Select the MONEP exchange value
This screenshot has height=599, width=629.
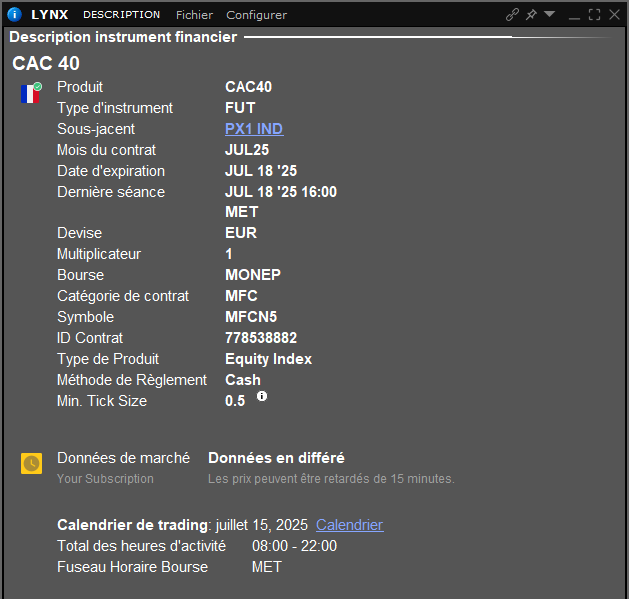click(253, 274)
